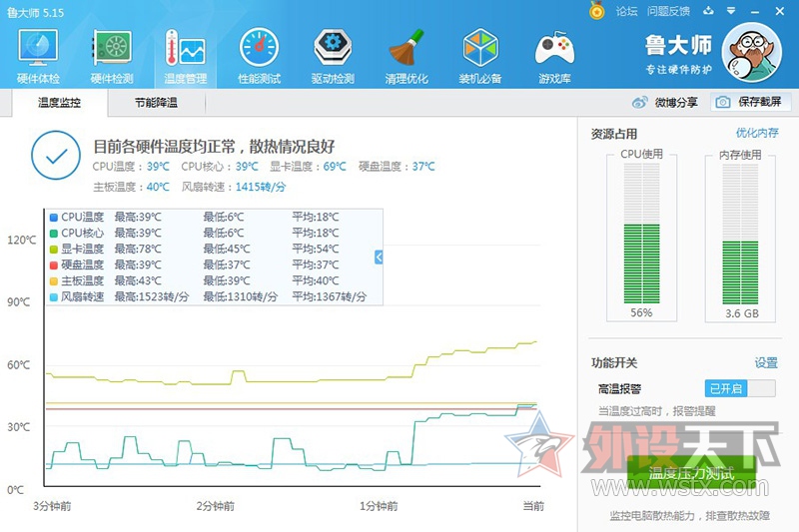Click the 资源占用 section heading
Screen dimensions: 799x532
(x=614, y=134)
